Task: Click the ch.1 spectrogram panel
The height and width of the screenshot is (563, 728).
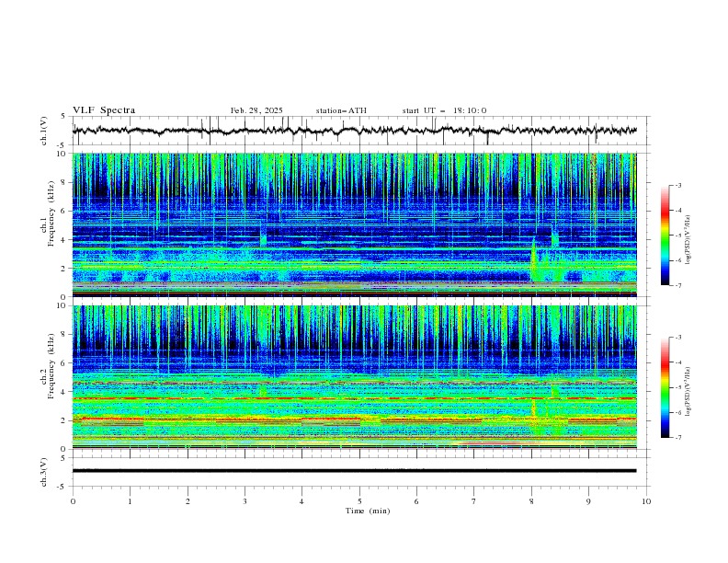Action: [354, 224]
